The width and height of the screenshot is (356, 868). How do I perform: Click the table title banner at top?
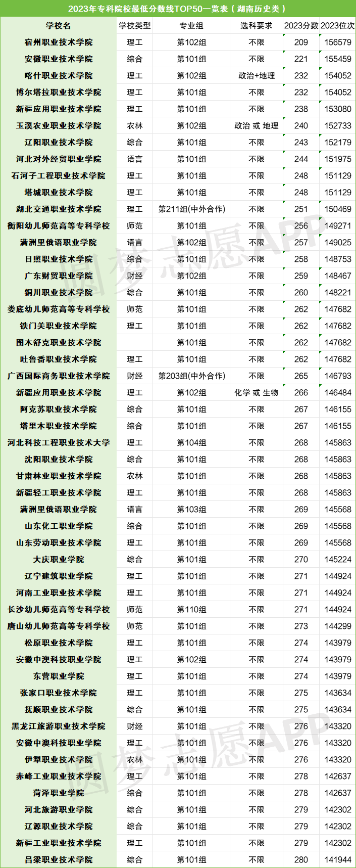click(x=178, y=9)
